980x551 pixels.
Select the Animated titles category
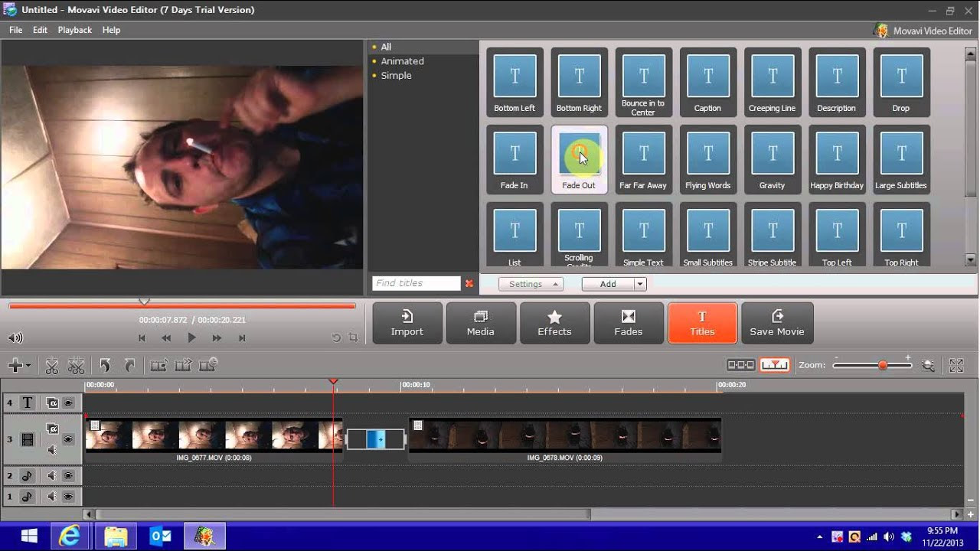[x=402, y=60]
